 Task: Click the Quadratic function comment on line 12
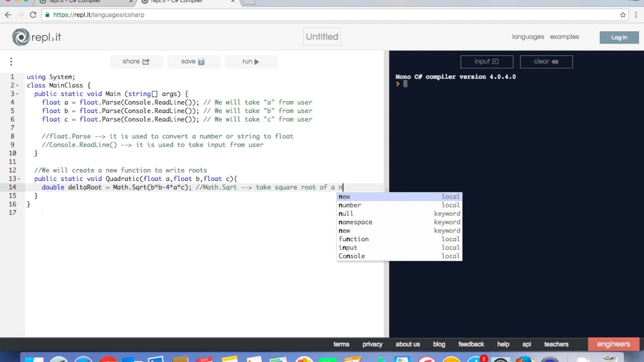click(120, 170)
